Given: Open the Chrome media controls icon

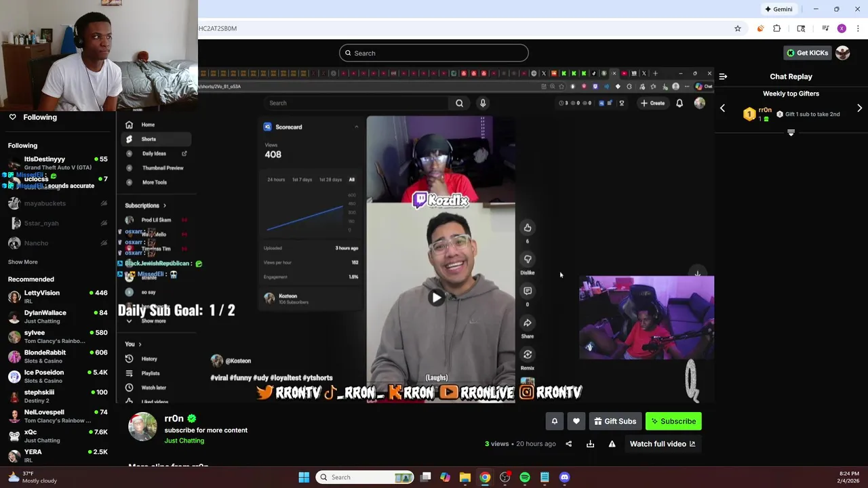Looking at the screenshot, I should coord(825,28).
